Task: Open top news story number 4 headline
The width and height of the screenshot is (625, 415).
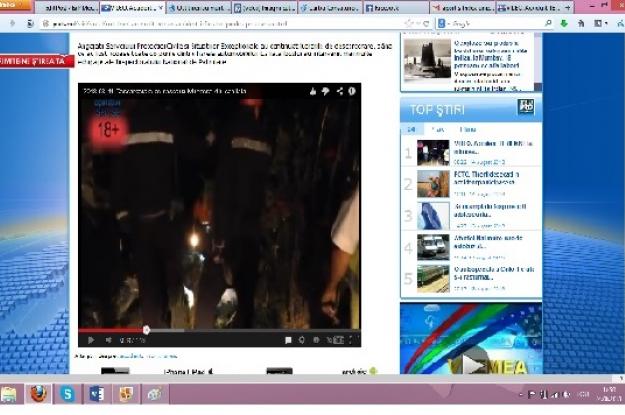Action: coord(488,242)
